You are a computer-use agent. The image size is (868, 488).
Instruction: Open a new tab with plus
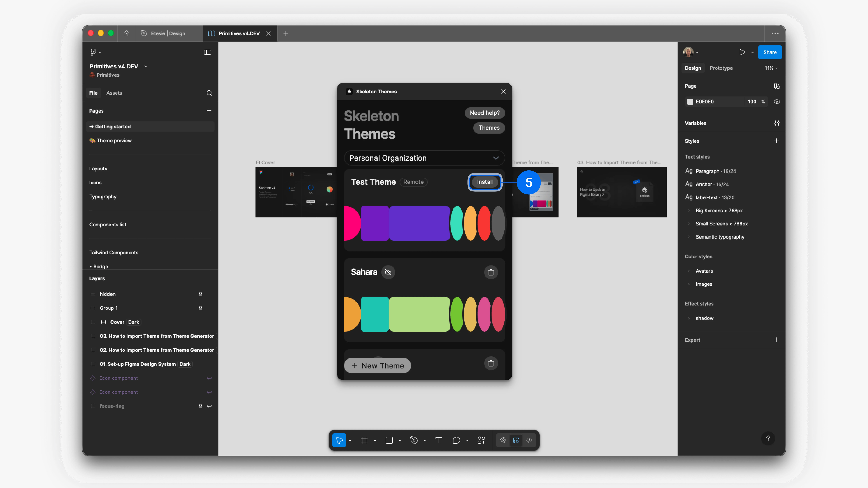(x=286, y=33)
